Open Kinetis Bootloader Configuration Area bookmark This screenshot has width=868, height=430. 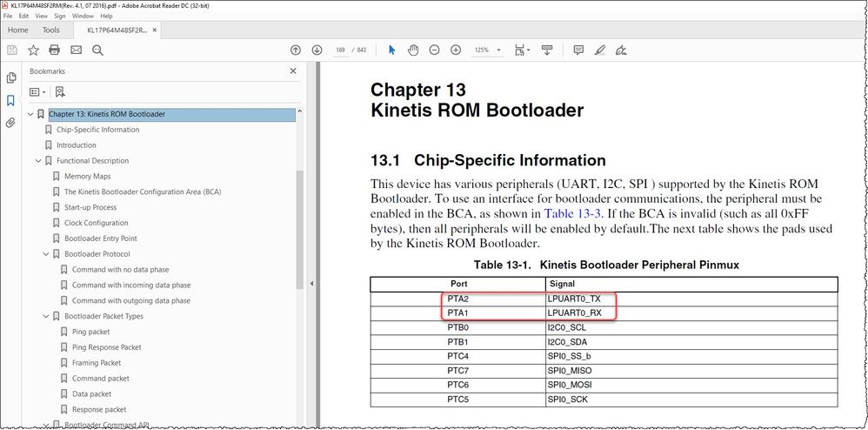point(143,191)
